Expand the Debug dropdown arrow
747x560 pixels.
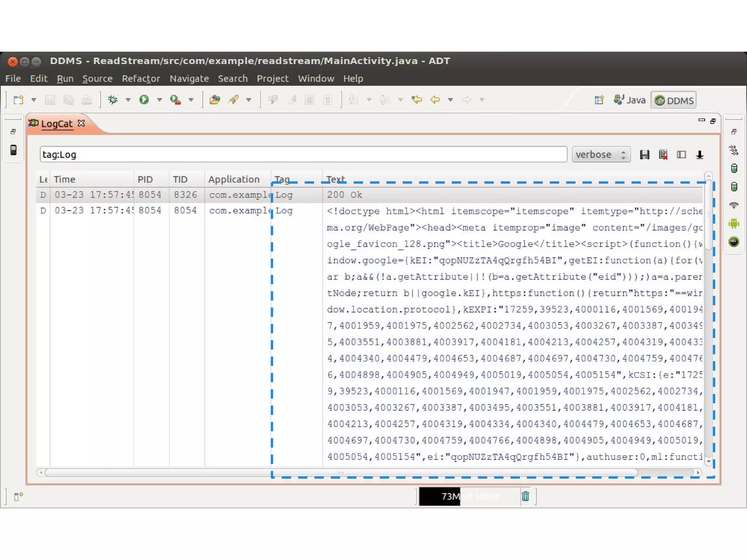128,100
